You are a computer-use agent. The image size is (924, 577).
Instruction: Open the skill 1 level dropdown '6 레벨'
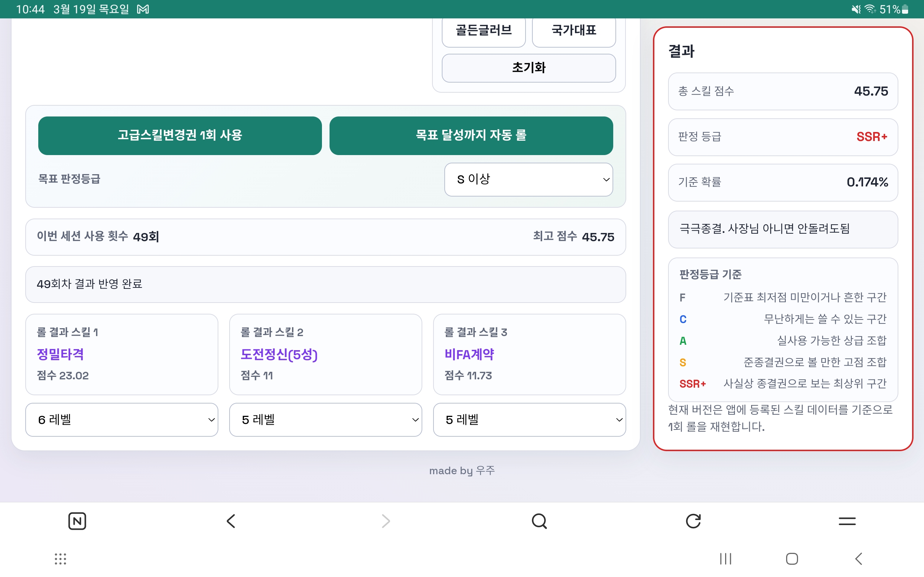pos(121,420)
